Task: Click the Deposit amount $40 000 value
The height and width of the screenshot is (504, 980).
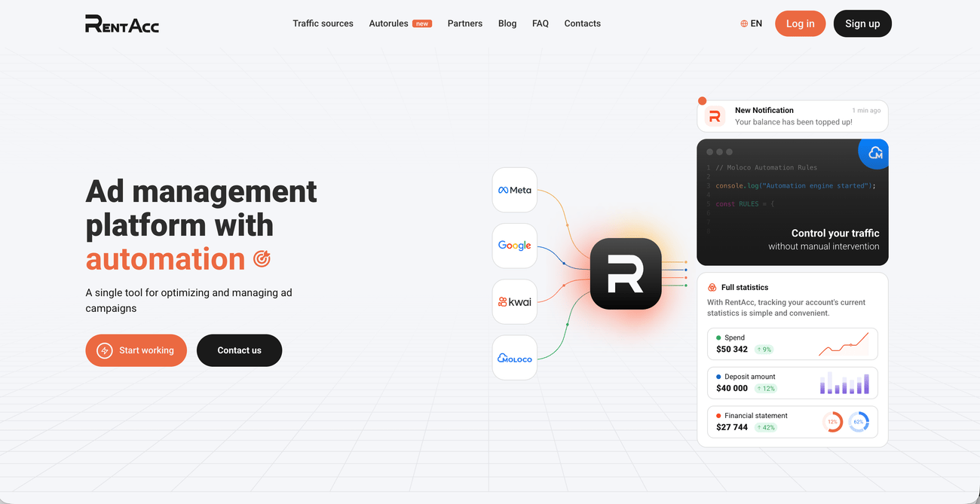Action: [x=732, y=389]
